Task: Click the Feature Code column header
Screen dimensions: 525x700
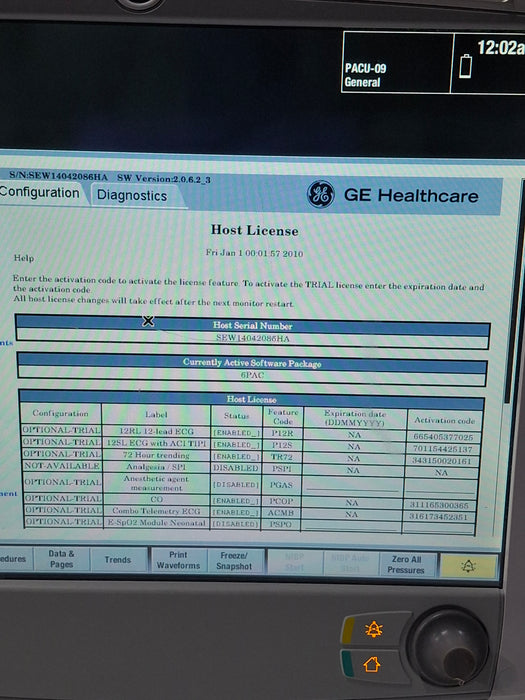Action: 283,417
